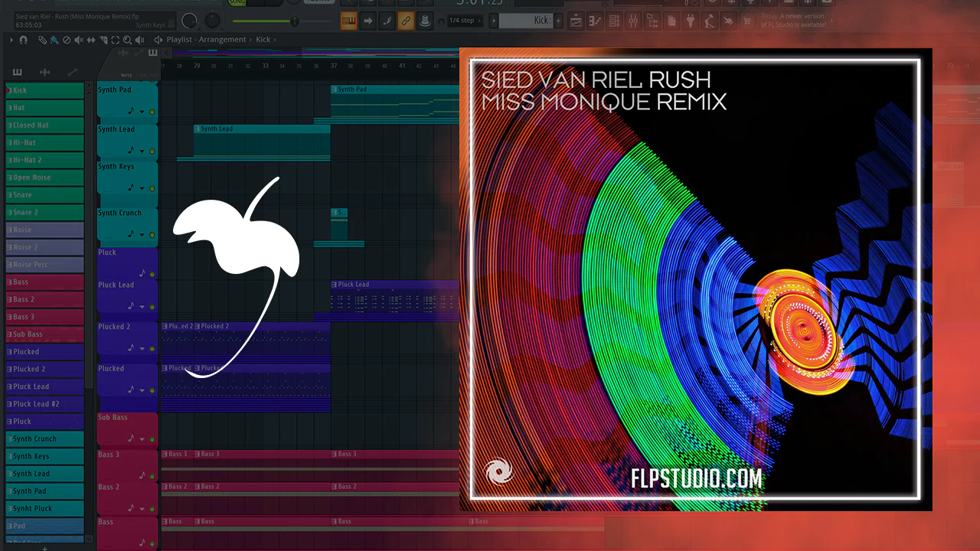Open the Mixer from the toolbar
This screenshot has height=551, width=980.
coord(633,21)
